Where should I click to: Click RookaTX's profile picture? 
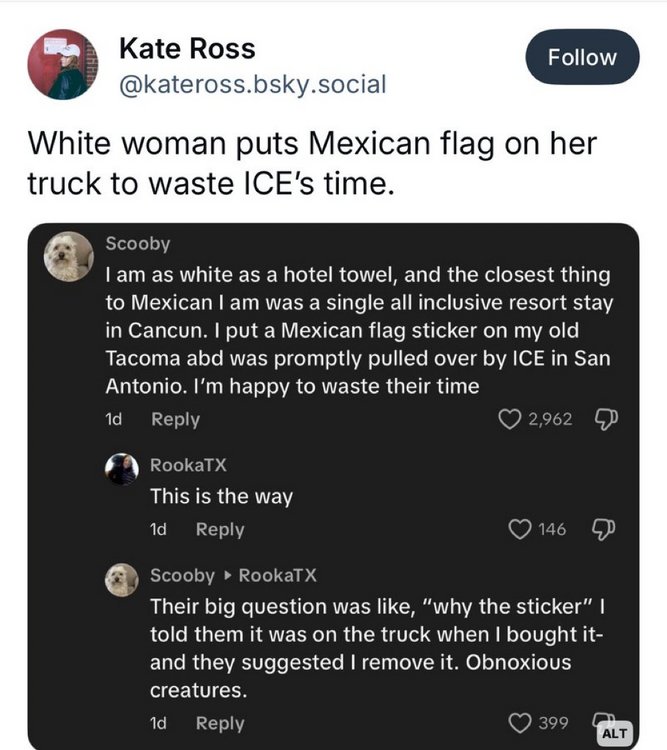tap(122, 468)
